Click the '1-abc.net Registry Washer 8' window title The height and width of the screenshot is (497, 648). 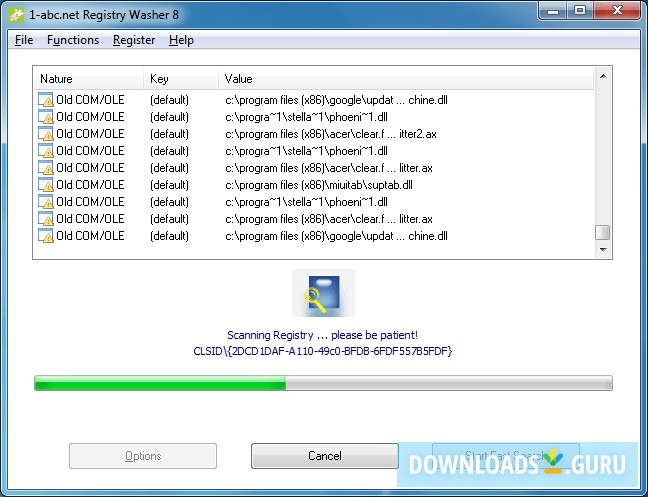point(104,15)
